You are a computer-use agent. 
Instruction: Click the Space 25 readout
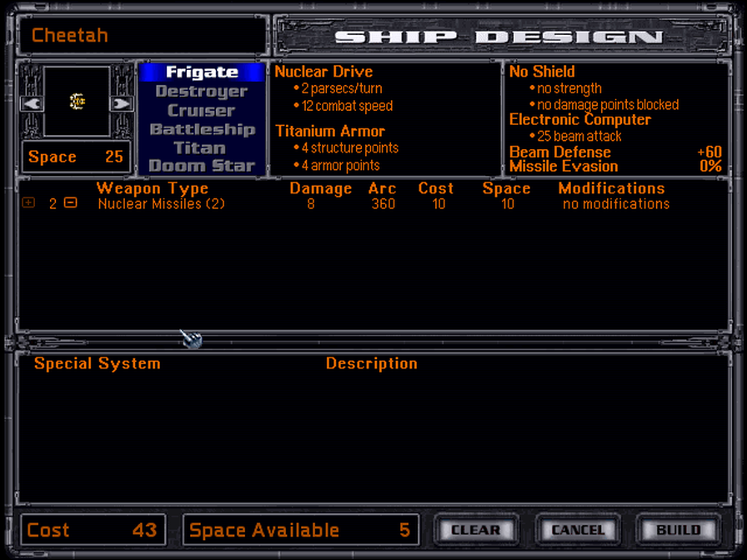tap(76, 157)
